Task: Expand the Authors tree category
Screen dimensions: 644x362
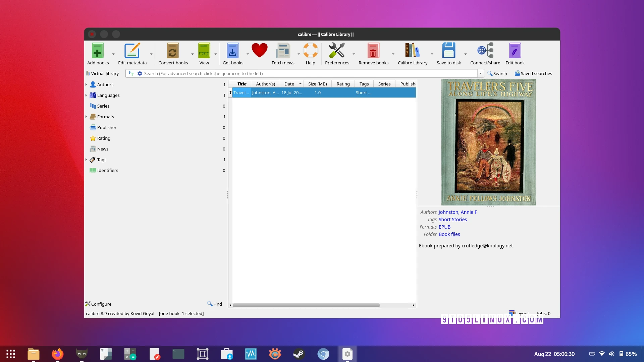Action: coord(86,84)
